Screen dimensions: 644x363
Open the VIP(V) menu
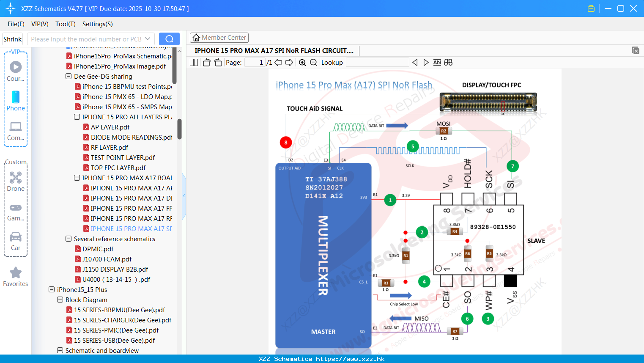pos(40,24)
